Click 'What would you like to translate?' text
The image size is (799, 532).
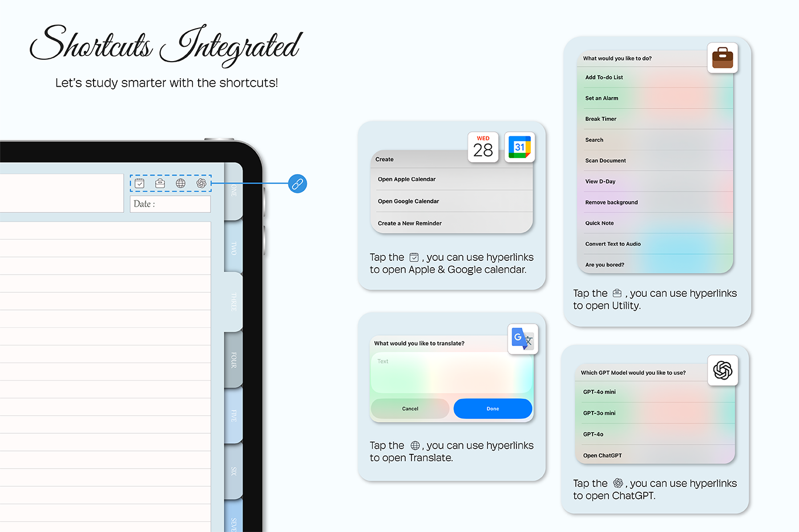click(x=419, y=343)
